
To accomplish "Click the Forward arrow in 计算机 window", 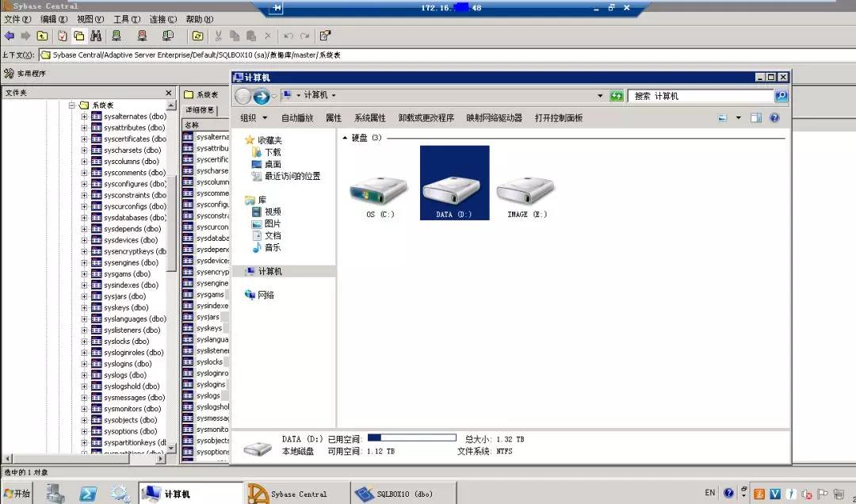I will click(262, 96).
